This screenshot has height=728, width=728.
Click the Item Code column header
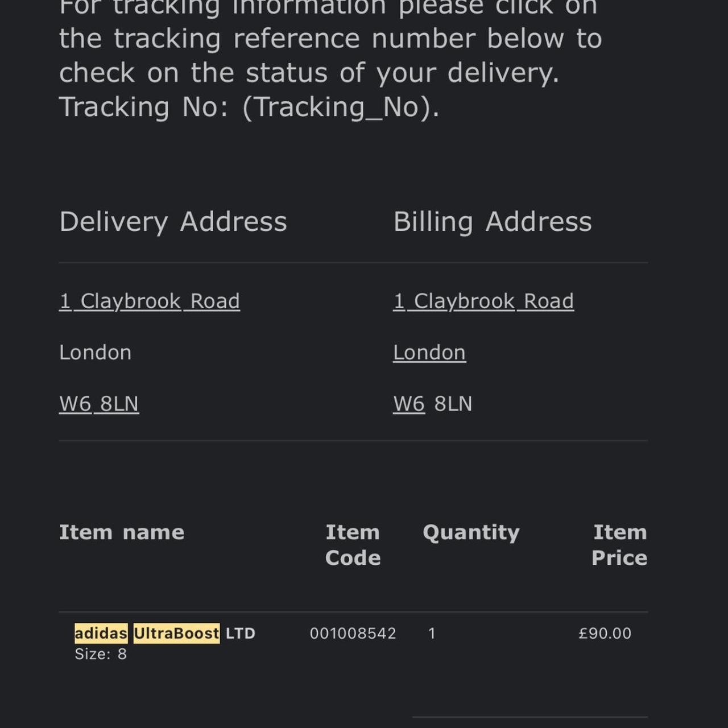tap(353, 545)
